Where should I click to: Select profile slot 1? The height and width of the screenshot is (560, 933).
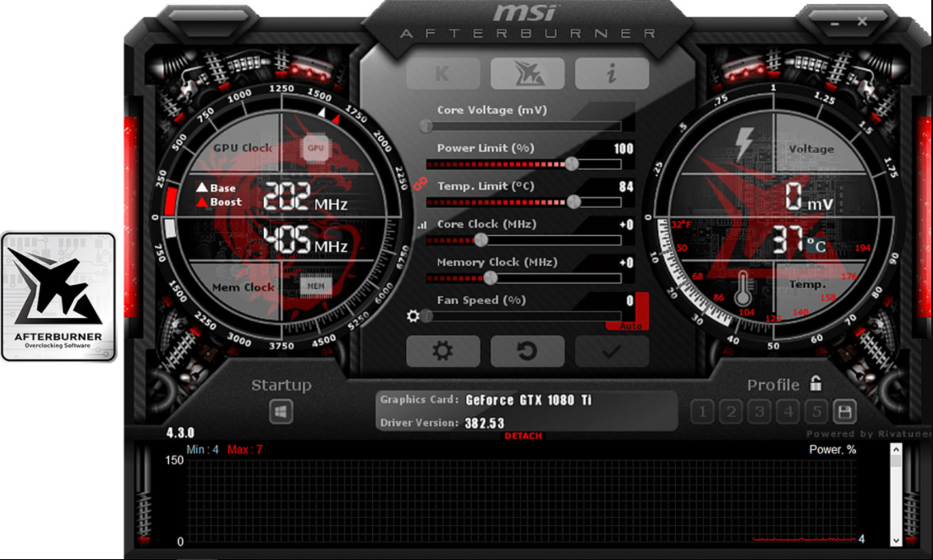702,411
